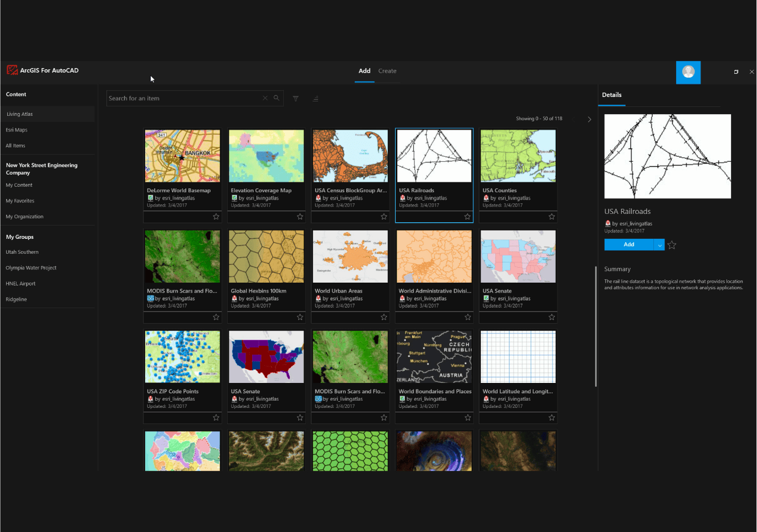Viewport: 757px width, 532px height.
Task: Select the USA Railroads card thumbnail
Action: tap(434, 156)
